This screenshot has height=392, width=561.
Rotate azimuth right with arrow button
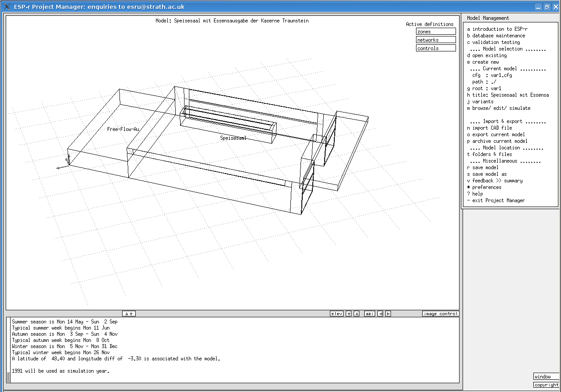[x=388, y=314]
